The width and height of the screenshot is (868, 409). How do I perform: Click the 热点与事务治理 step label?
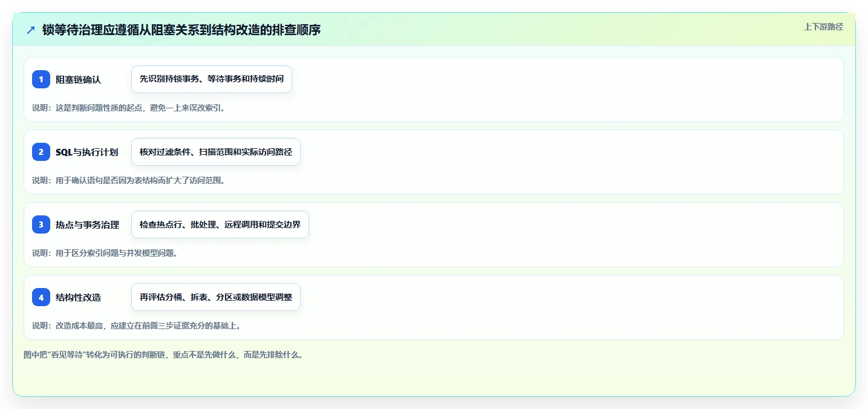click(x=87, y=224)
